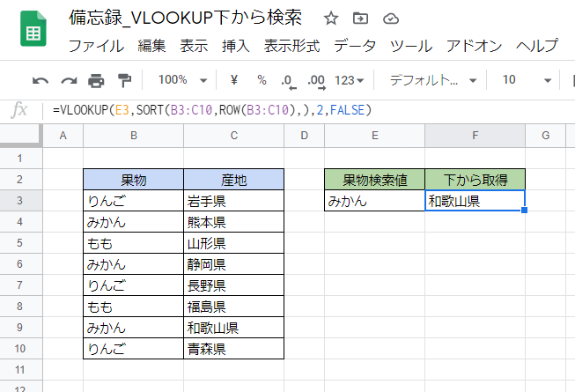
Task: Click りんご cell in row 10
Action: pos(134,348)
